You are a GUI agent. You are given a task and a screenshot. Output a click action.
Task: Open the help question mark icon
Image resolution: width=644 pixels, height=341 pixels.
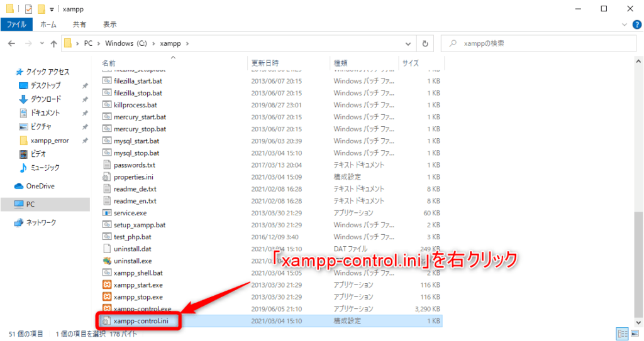click(x=637, y=24)
